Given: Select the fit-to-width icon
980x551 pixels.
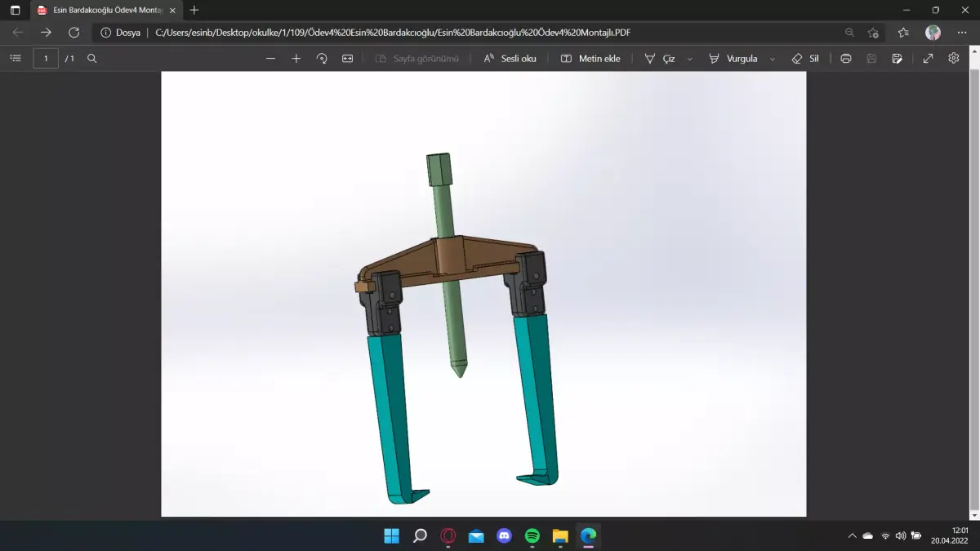Looking at the screenshot, I should point(347,58).
